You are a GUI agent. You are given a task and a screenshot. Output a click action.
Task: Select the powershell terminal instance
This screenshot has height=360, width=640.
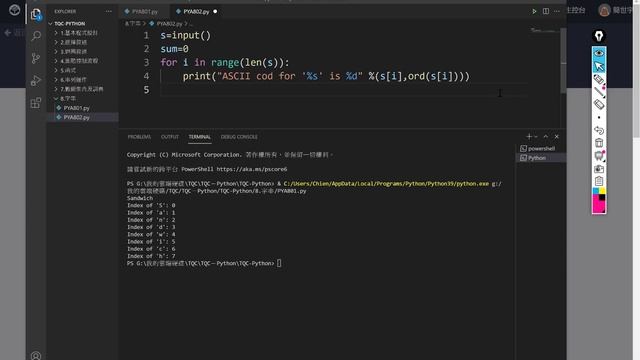[x=541, y=149]
